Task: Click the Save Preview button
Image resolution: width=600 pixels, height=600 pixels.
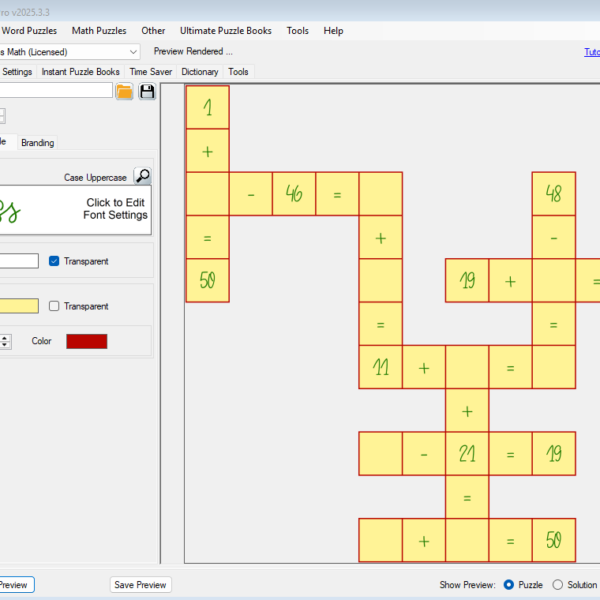Action: coord(140,585)
